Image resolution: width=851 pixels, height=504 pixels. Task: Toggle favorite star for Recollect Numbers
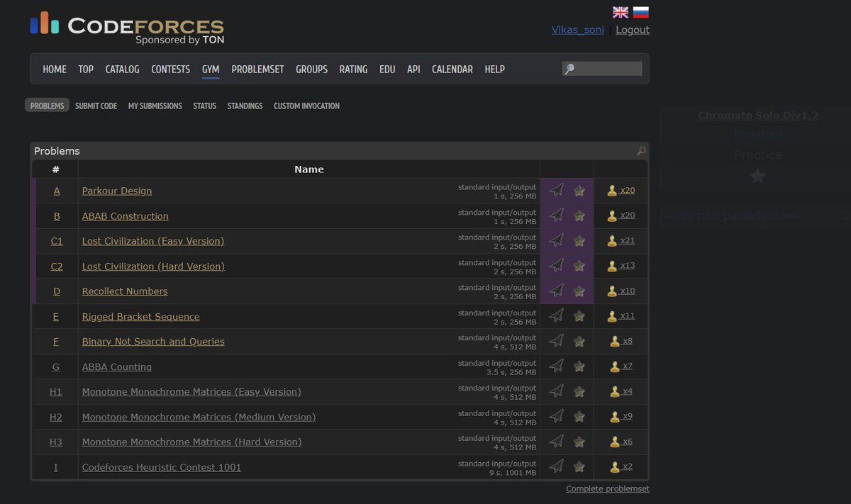click(579, 291)
